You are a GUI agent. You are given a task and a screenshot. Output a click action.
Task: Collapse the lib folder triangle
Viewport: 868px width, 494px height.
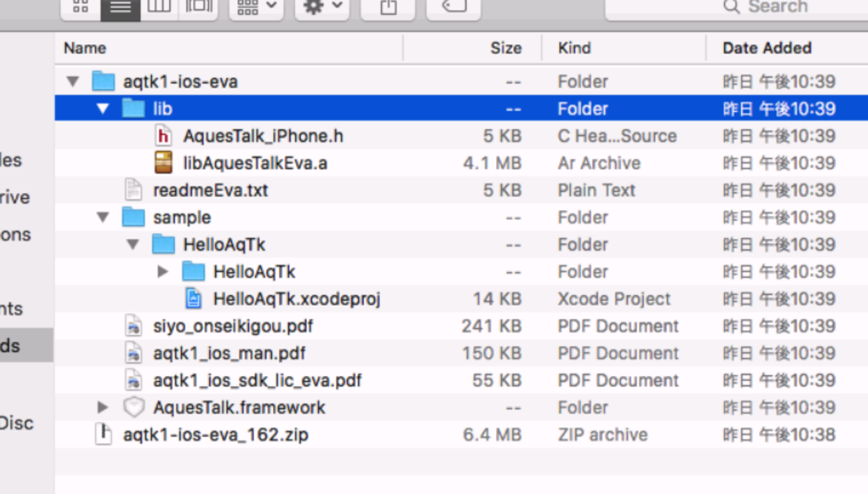coord(103,109)
